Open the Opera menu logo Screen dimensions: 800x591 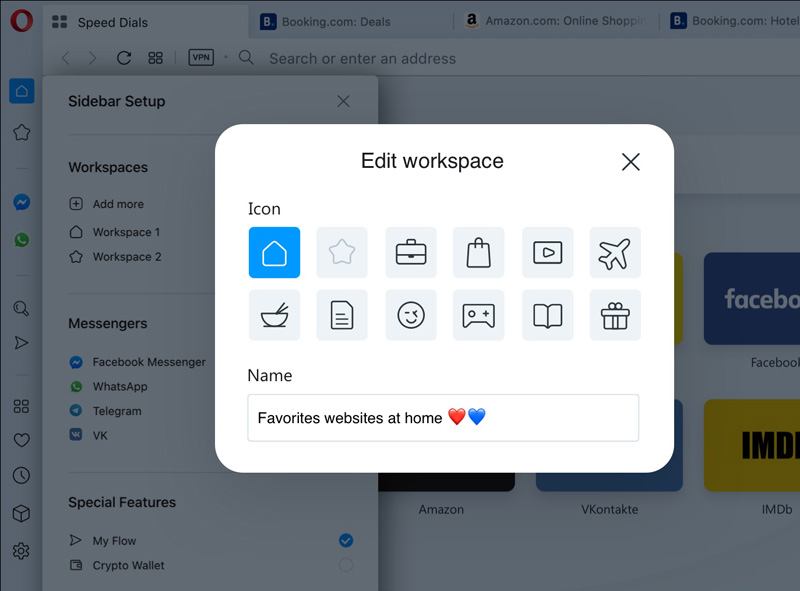pos(21,21)
